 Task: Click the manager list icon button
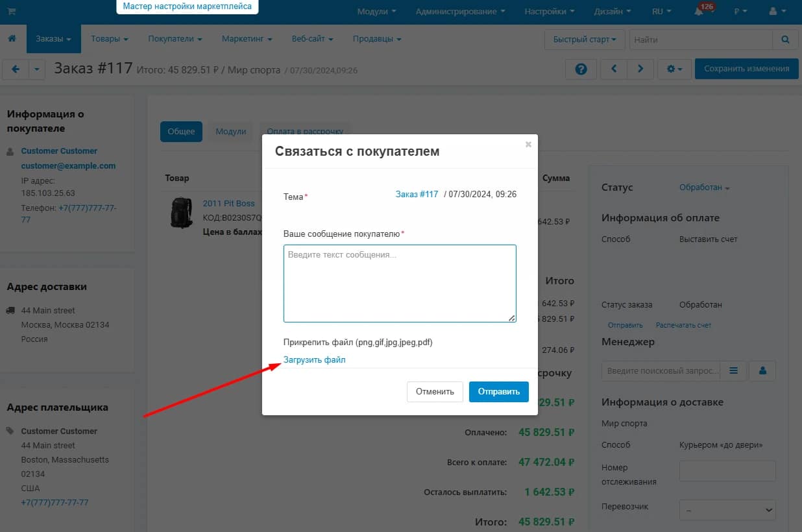(x=734, y=371)
